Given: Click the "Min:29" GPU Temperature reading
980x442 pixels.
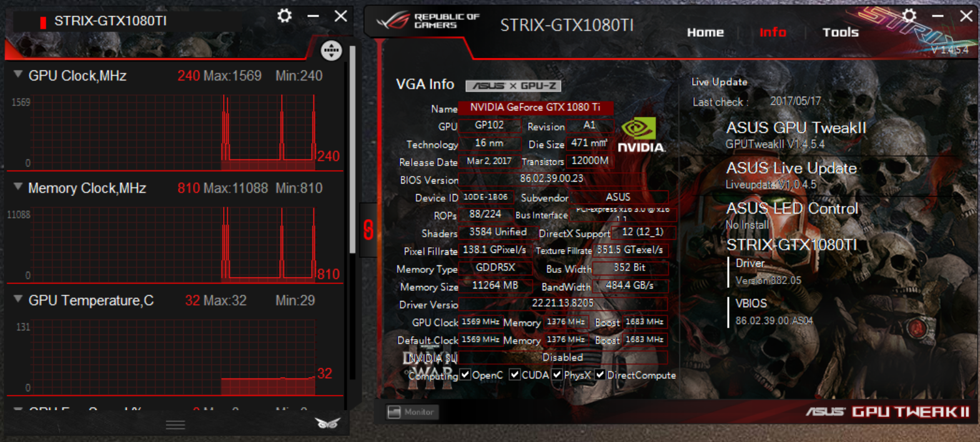Looking at the screenshot, I should coord(295,300).
